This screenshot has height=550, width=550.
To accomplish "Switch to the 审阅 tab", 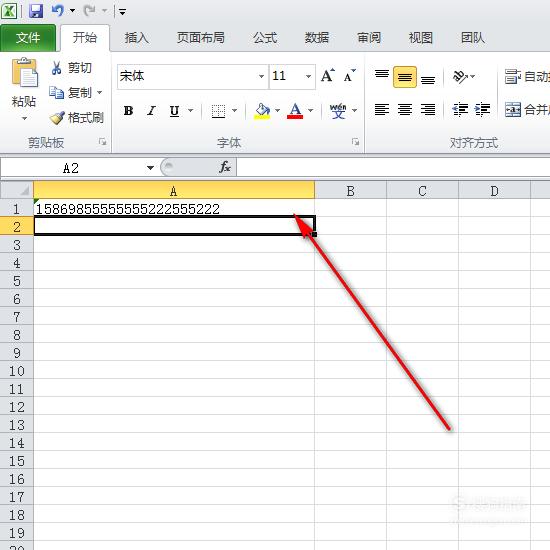I will [x=369, y=38].
